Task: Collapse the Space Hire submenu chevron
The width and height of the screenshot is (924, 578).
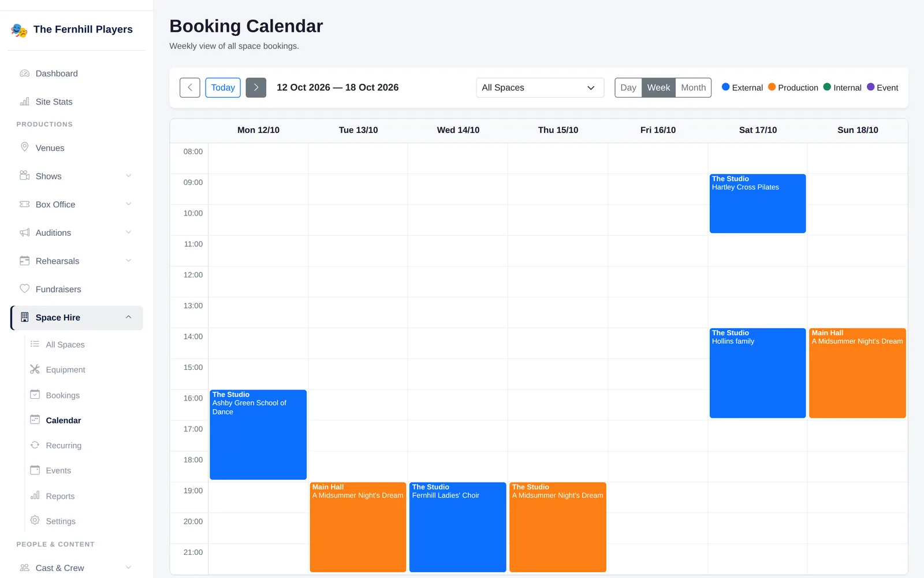Action: 129,317
